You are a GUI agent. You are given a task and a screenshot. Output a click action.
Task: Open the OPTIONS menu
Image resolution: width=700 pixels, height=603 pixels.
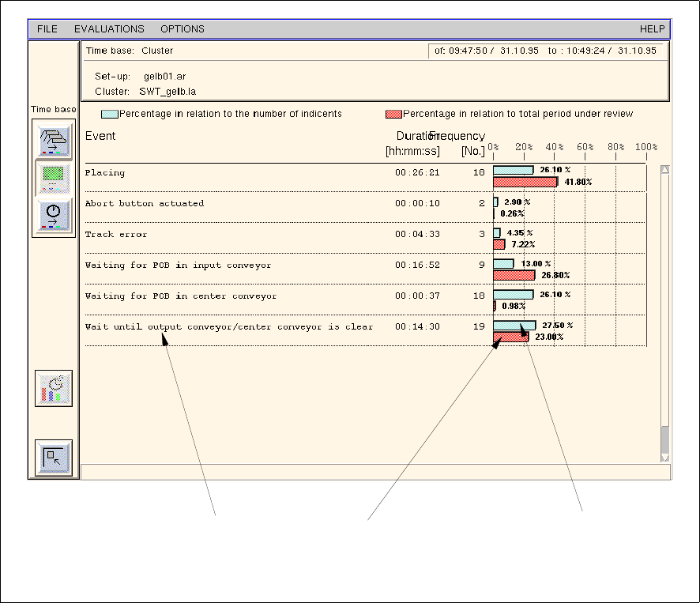pos(183,29)
